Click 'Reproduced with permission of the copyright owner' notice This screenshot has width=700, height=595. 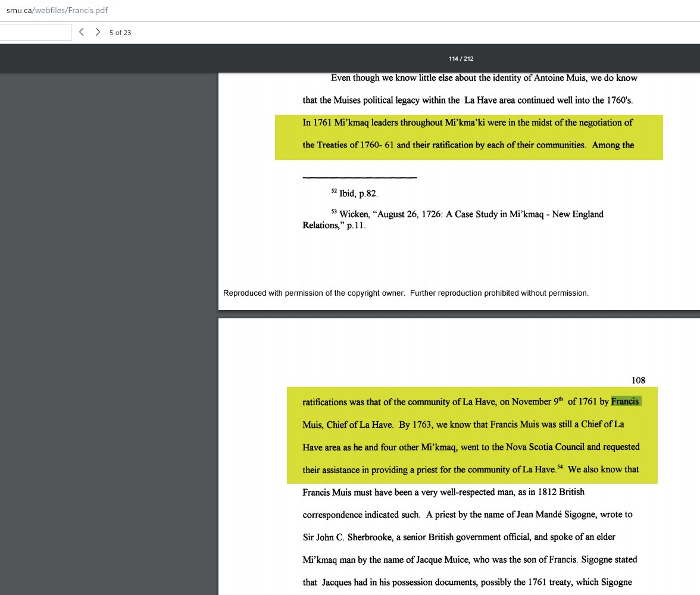pos(406,293)
